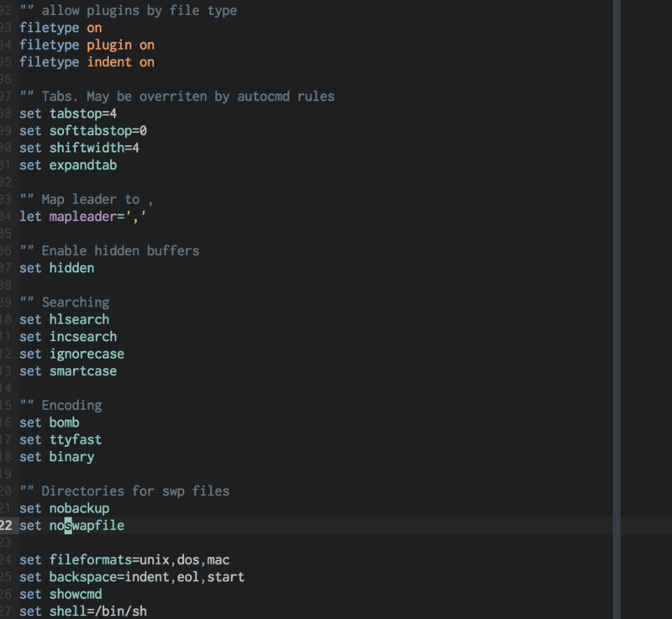Click the comment 'Map leader to ,'
The width and height of the screenshot is (672, 619).
tap(87, 199)
